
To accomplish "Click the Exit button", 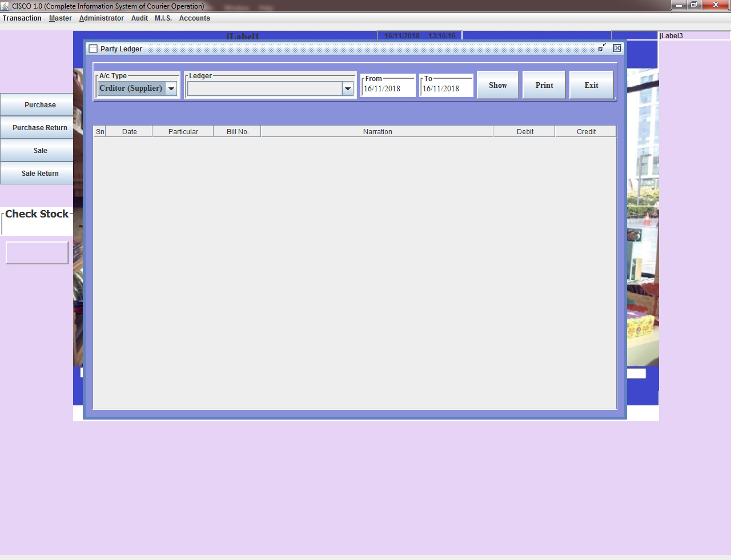I will coord(591,85).
